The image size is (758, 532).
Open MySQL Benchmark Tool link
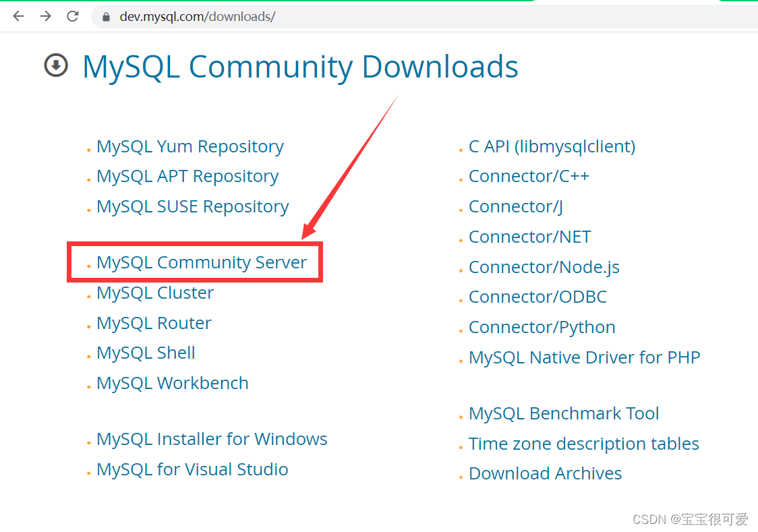[x=564, y=413]
